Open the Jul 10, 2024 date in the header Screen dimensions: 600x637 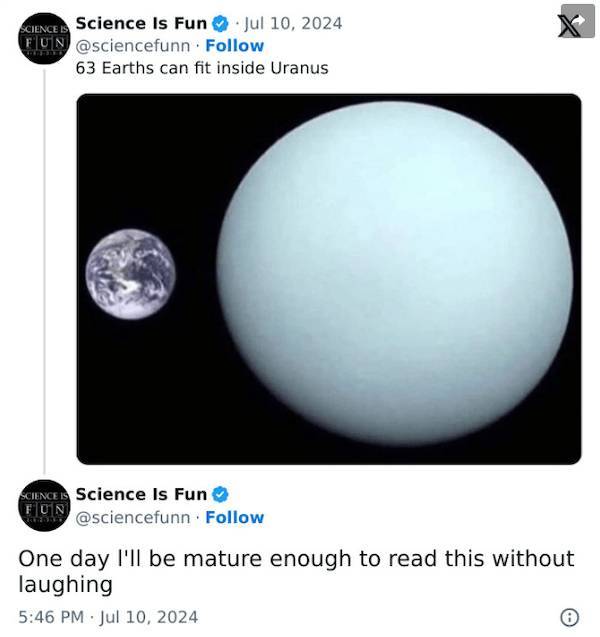290,23
